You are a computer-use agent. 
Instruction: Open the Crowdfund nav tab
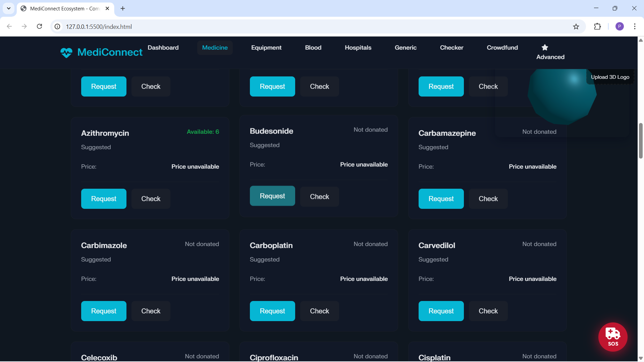click(x=502, y=48)
